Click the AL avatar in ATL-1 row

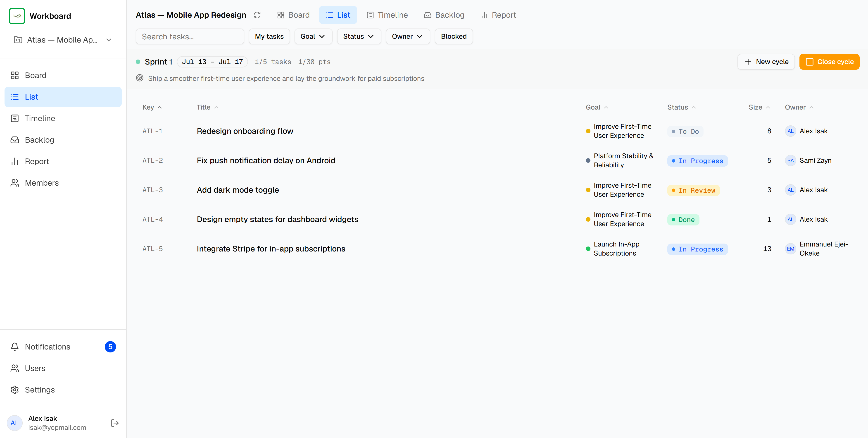tap(790, 131)
